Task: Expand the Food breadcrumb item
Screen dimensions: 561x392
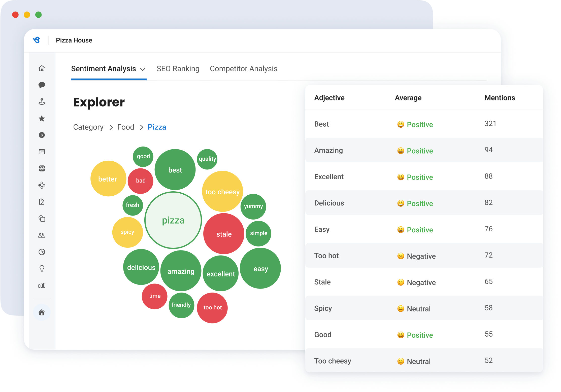Action: pyautogui.click(x=125, y=127)
